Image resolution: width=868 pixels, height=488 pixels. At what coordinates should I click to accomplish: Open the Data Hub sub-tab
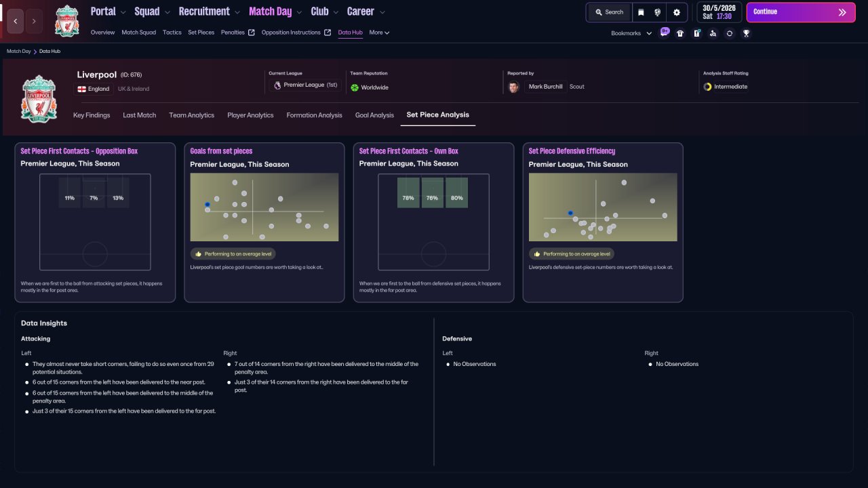tap(351, 33)
